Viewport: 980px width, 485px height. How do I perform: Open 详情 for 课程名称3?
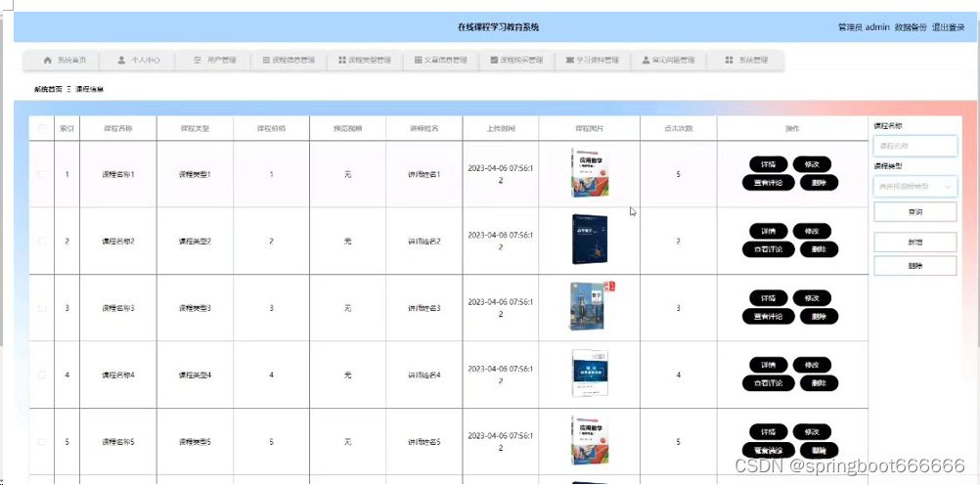(768, 297)
